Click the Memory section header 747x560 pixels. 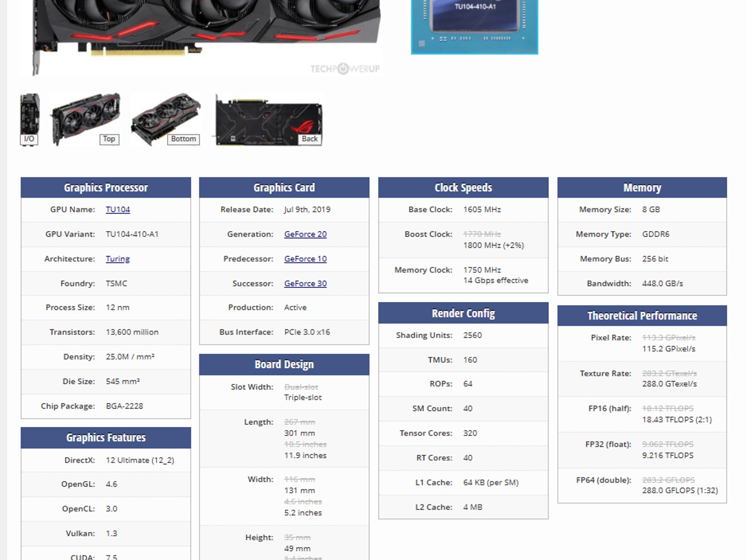[642, 187]
